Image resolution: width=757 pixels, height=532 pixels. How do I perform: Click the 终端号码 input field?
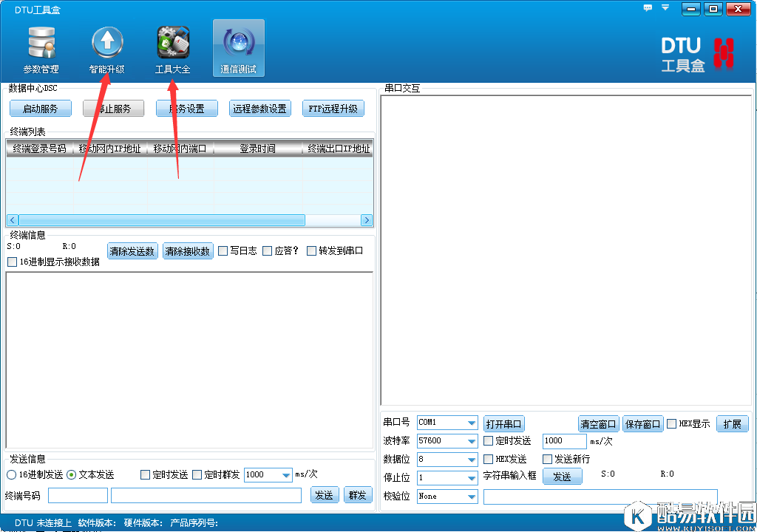click(78, 495)
